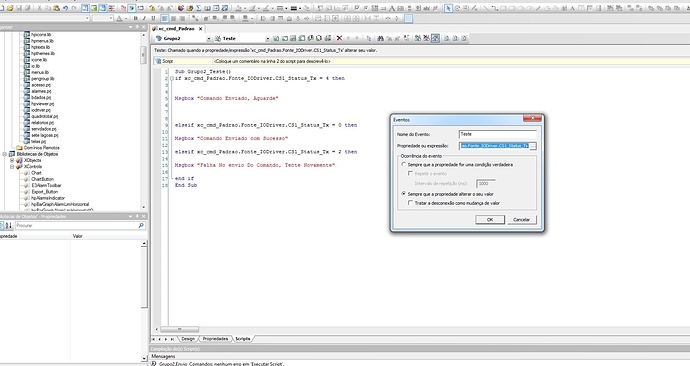Toggle Underline text formatting
690x366 pixels.
tap(153, 18)
